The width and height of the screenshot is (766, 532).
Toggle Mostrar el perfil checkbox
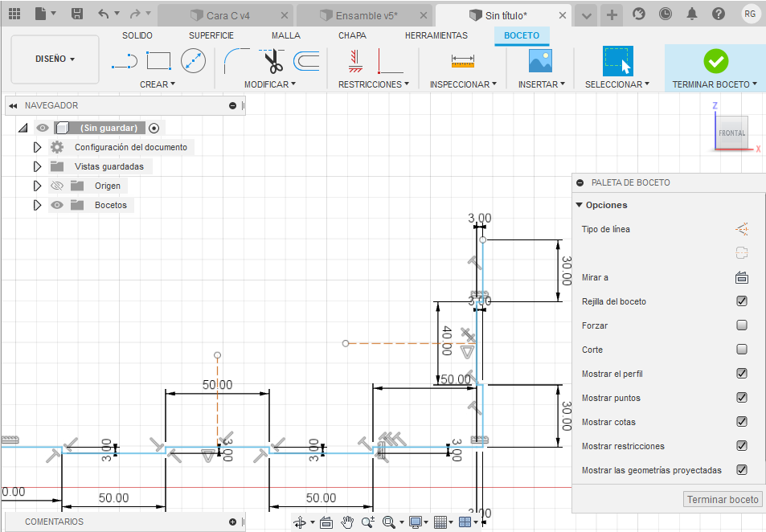(742, 374)
